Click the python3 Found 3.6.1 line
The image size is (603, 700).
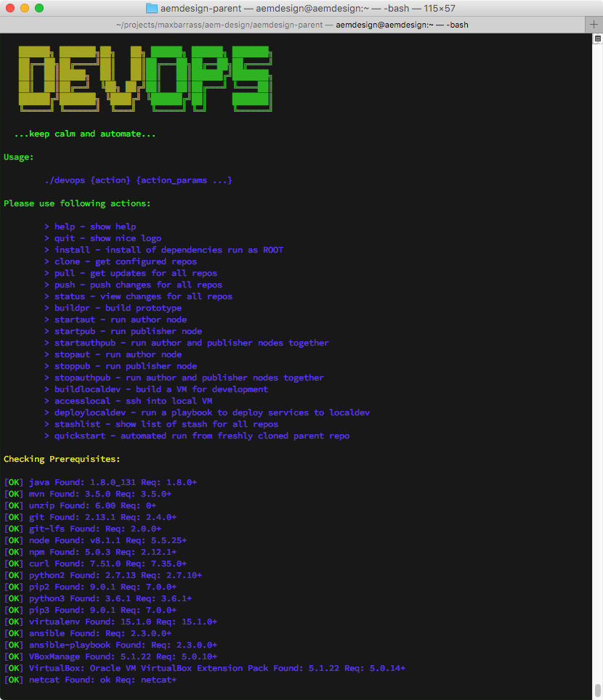[x=98, y=598]
